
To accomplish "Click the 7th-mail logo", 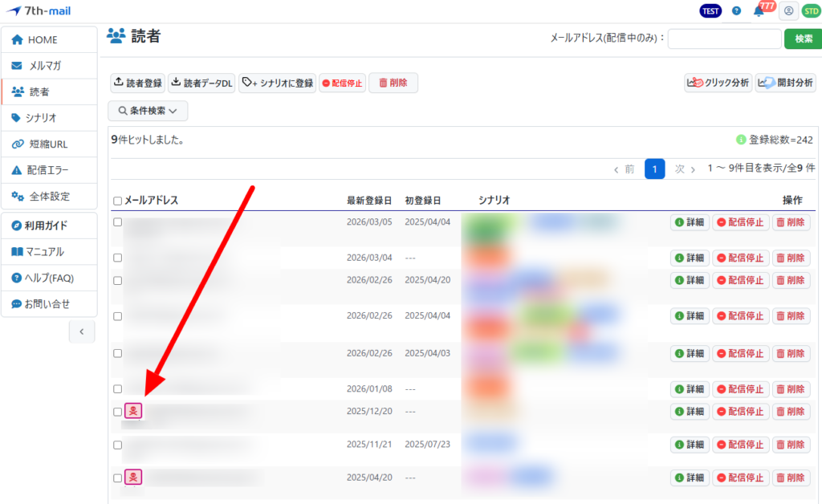I will point(38,11).
